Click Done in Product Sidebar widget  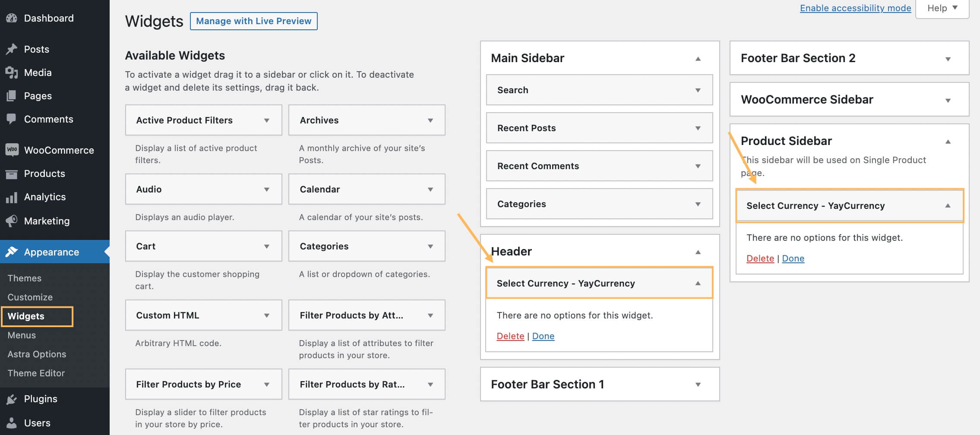click(x=793, y=258)
